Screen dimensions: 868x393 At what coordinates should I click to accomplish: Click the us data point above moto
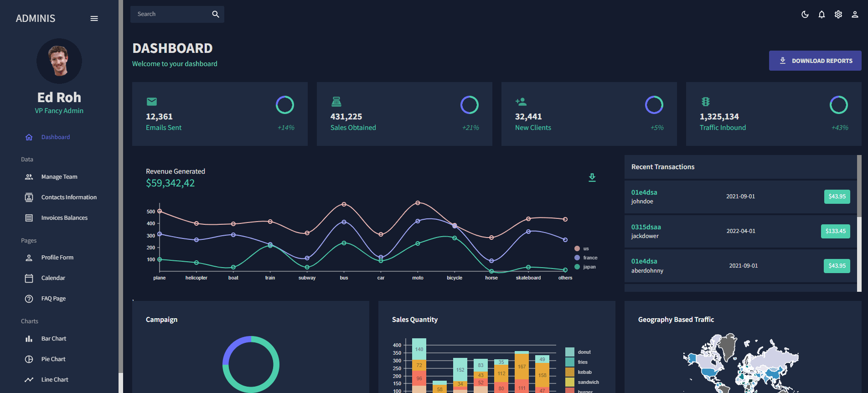[418, 203]
